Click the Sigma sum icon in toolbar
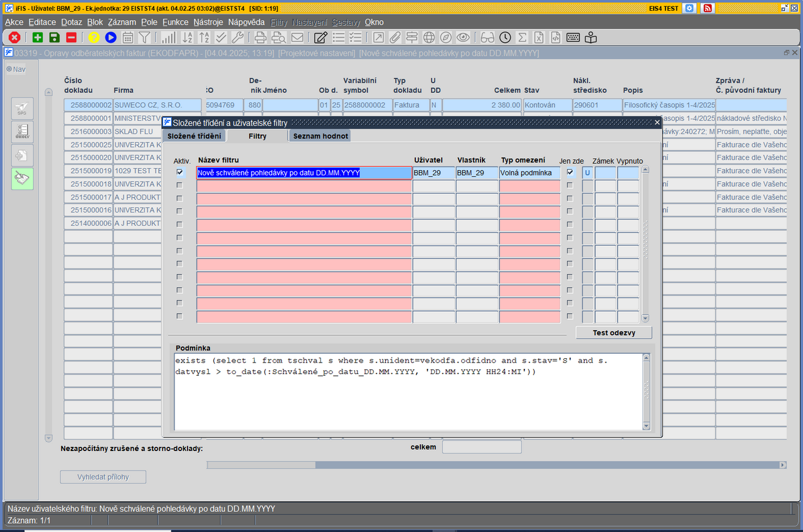Screen dimensions: 803x532 point(522,38)
